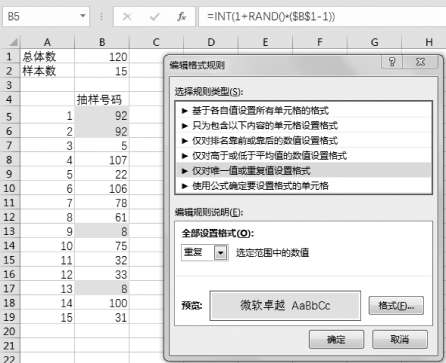
Task: Click the help question mark in dialog title
Action: [x=392, y=62]
